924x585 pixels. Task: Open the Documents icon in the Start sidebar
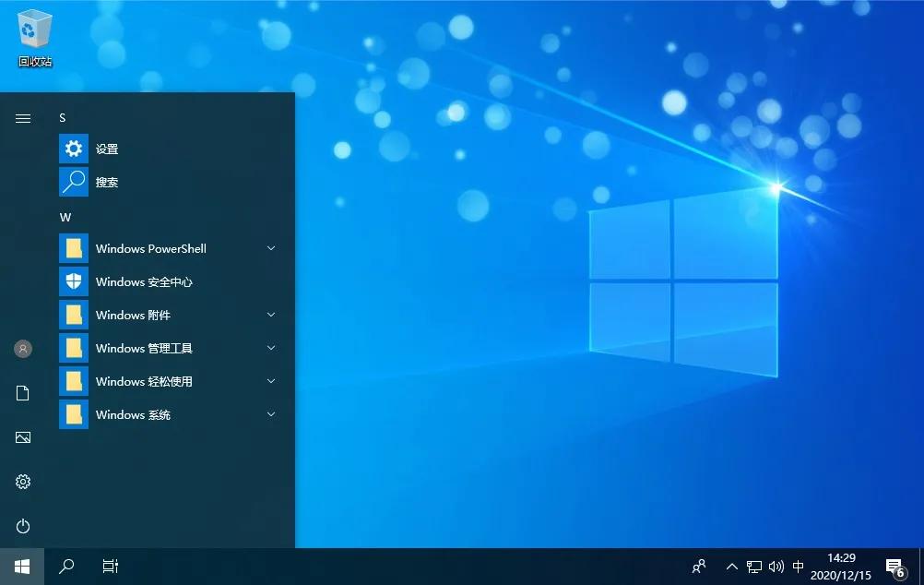(22, 392)
